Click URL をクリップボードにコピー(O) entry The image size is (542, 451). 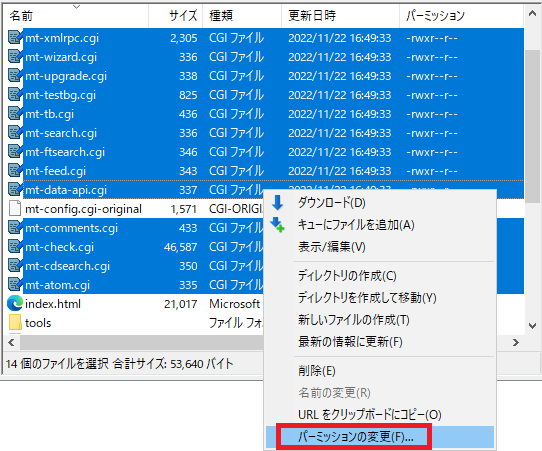tap(370, 414)
